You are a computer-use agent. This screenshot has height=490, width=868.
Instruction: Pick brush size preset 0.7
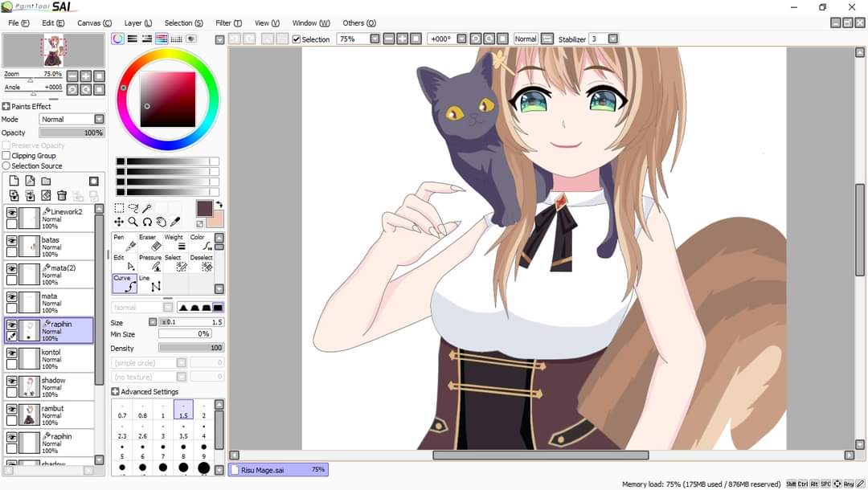coord(122,410)
